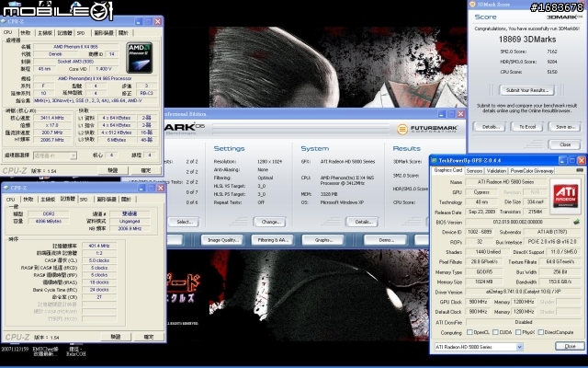Click the screenshot camera icon in GPU-Z
Viewport: 588px width, 368px height.
(x=580, y=170)
